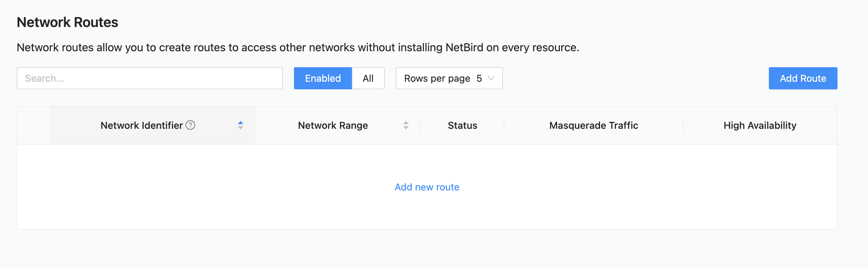Open the Rows per page dropdown
Screen dimensions: 868x268
coord(449,78)
